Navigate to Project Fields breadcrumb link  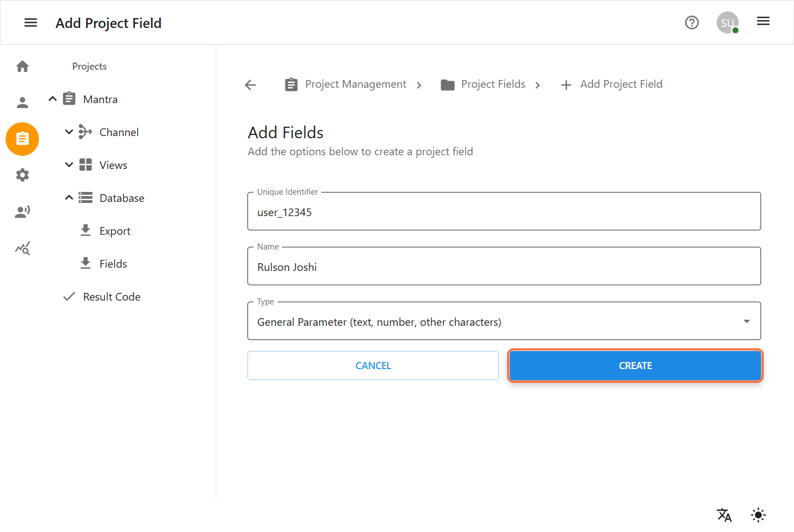point(493,84)
